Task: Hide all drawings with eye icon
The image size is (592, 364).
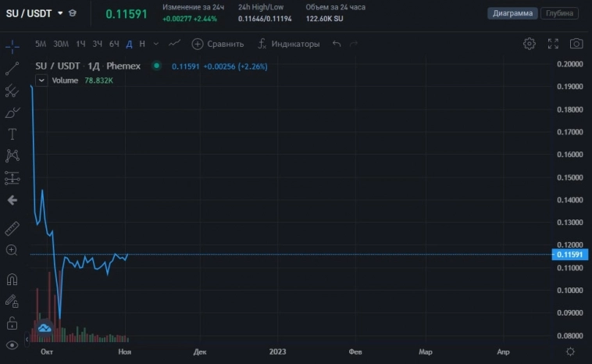Action: (12, 344)
